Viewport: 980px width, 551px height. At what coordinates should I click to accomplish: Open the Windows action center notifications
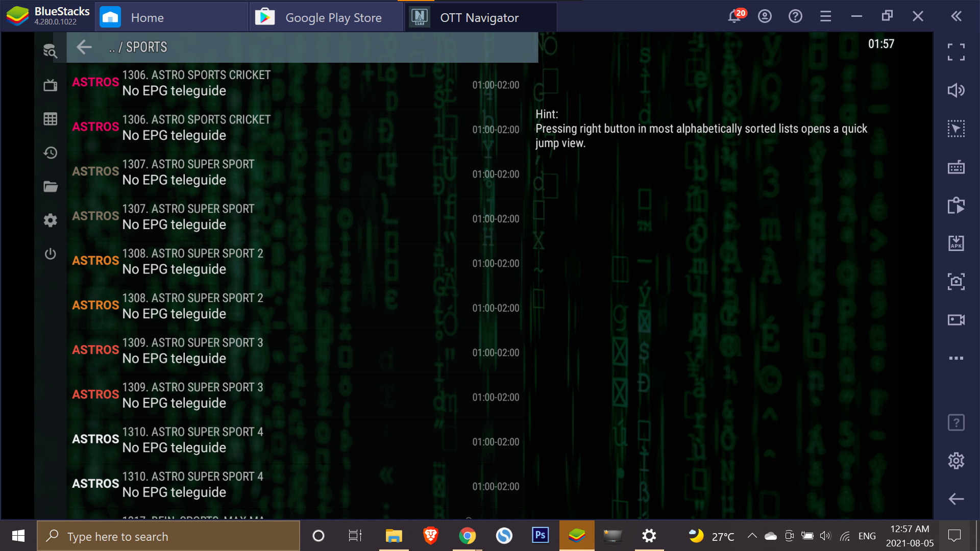[x=954, y=536]
